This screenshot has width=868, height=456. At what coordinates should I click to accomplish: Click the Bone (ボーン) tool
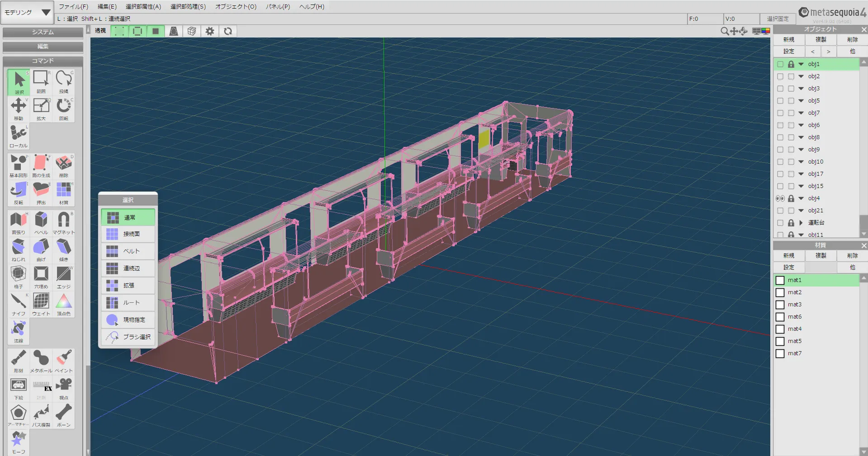(x=63, y=415)
